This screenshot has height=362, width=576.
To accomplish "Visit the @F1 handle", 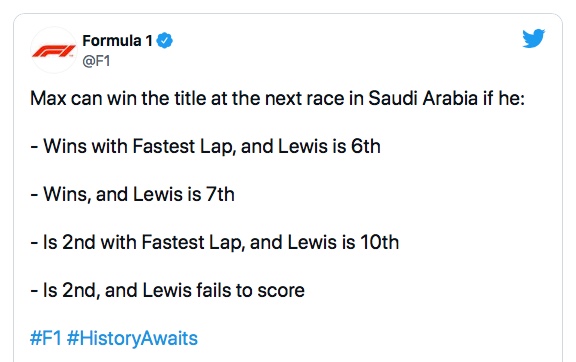I will (x=96, y=61).
